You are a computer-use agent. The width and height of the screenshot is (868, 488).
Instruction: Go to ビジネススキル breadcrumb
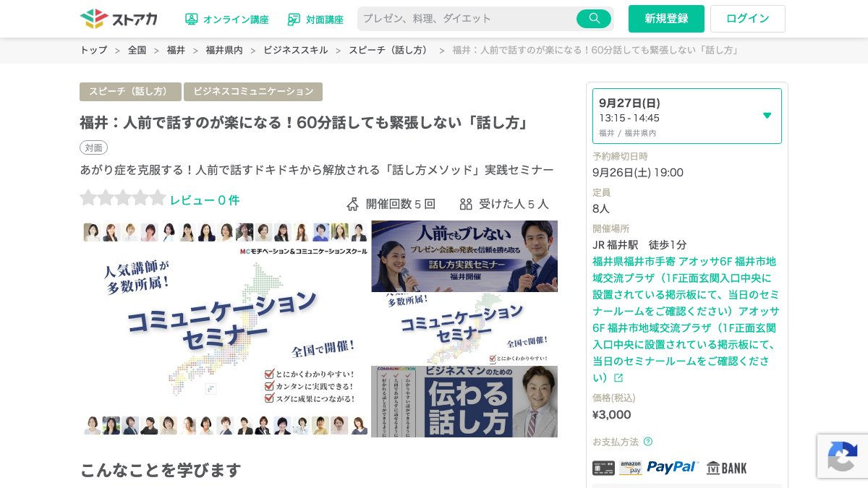[x=295, y=50]
